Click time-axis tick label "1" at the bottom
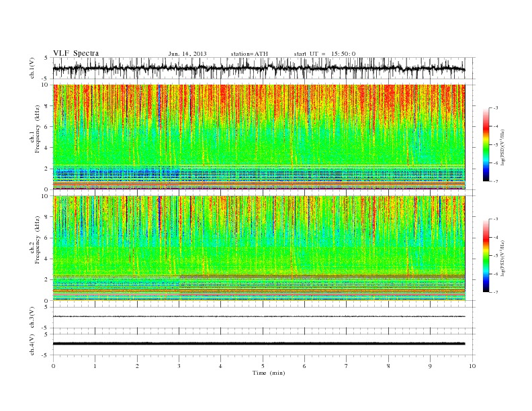Image resolution: width=532 pixels, height=411 pixels. tap(95, 366)
